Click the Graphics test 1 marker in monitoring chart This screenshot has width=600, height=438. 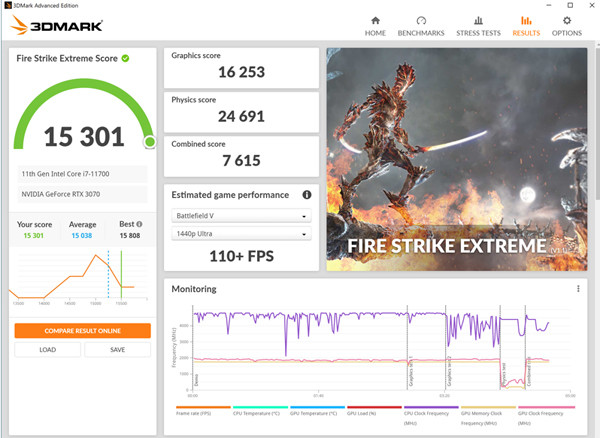click(411, 371)
